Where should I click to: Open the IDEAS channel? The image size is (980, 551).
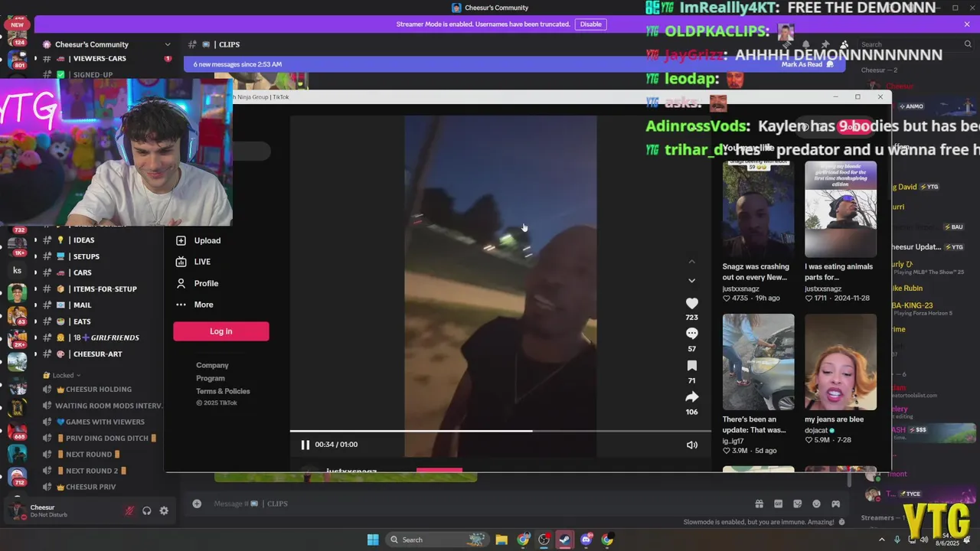(83, 240)
